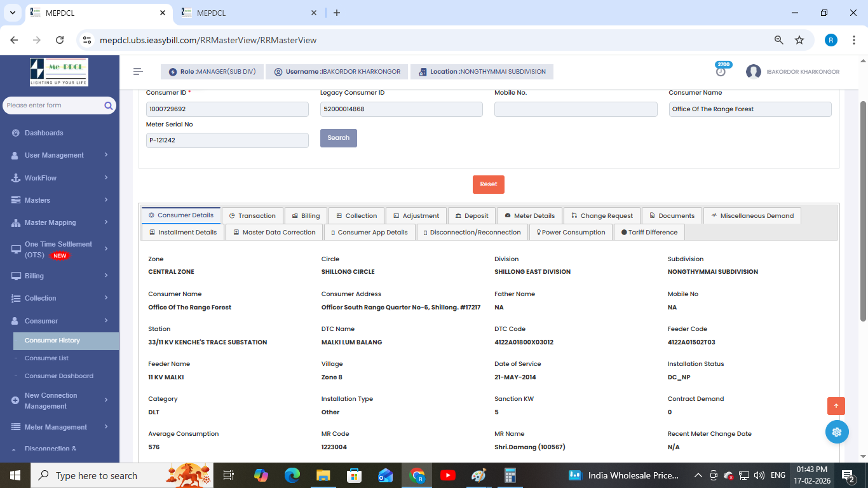The width and height of the screenshot is (868, 488).
Task: Click the MePDCL logo in sidebar
Action: pos(59,72)
